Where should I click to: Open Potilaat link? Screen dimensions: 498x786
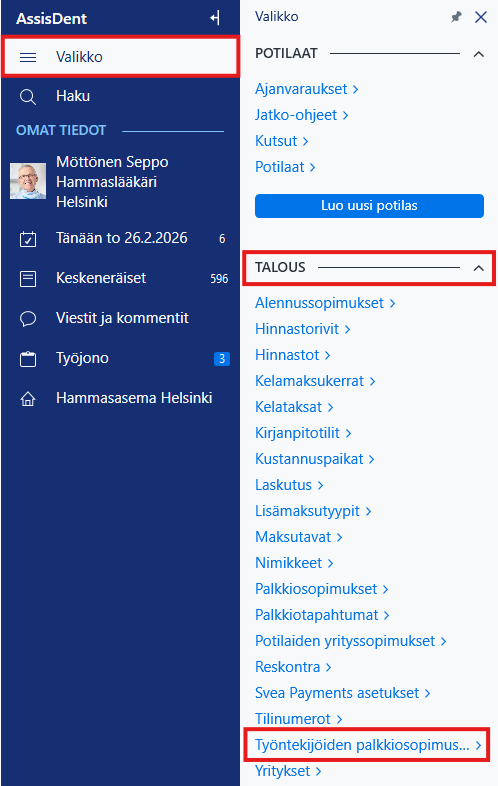coord(285,167)
